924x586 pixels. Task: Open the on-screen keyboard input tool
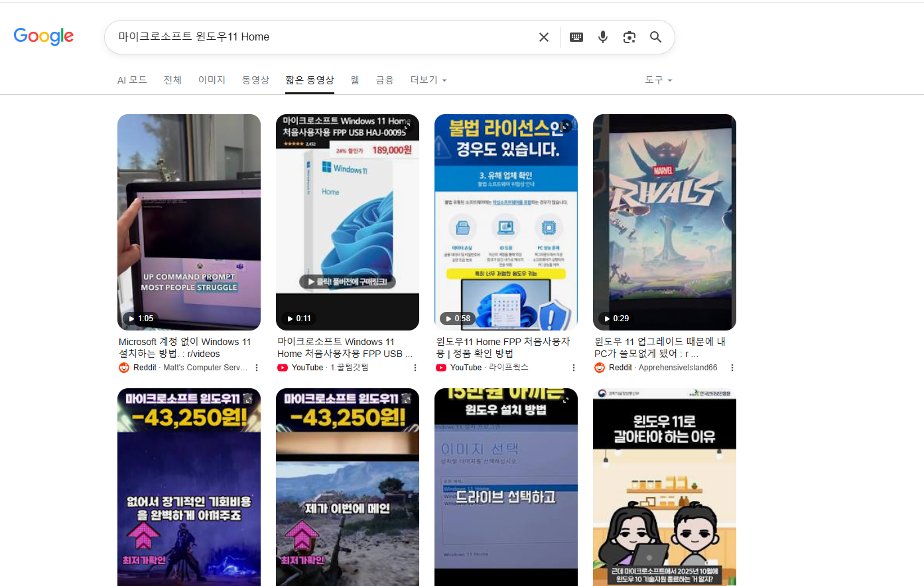576,37
